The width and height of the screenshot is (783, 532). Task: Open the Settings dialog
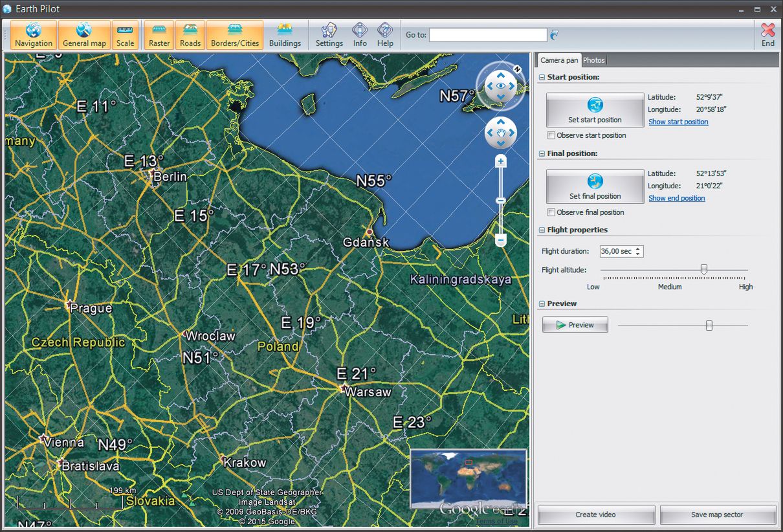pos(329,35)
